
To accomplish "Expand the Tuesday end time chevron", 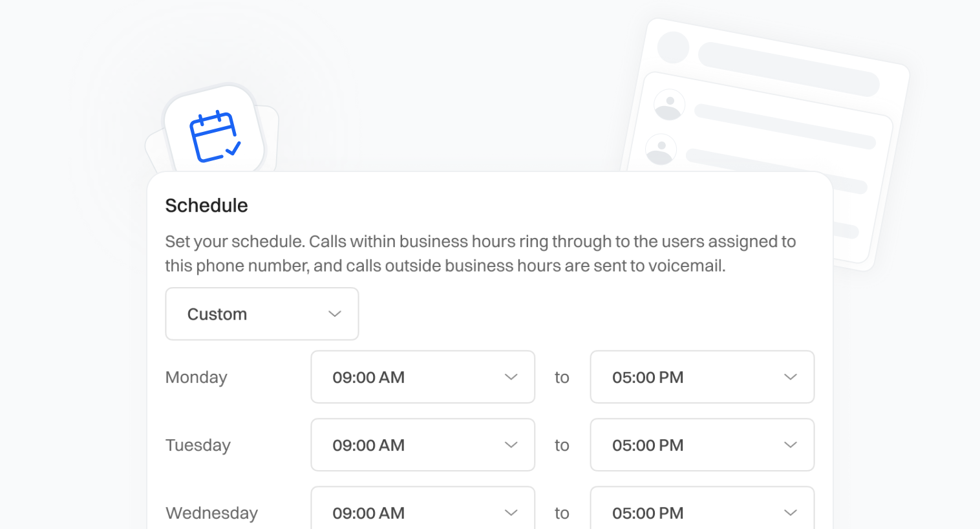I will coord(790,445).
